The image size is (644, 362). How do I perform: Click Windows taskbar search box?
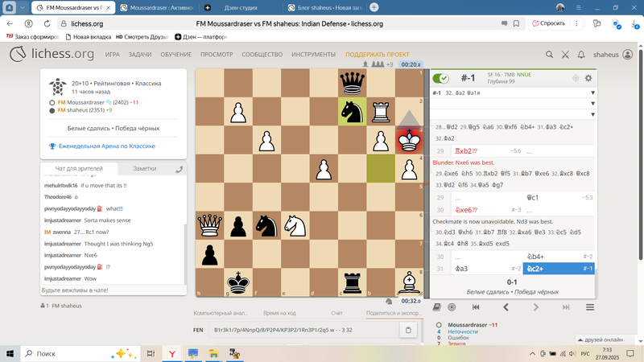pyautogui.click(x=80, y=353)
